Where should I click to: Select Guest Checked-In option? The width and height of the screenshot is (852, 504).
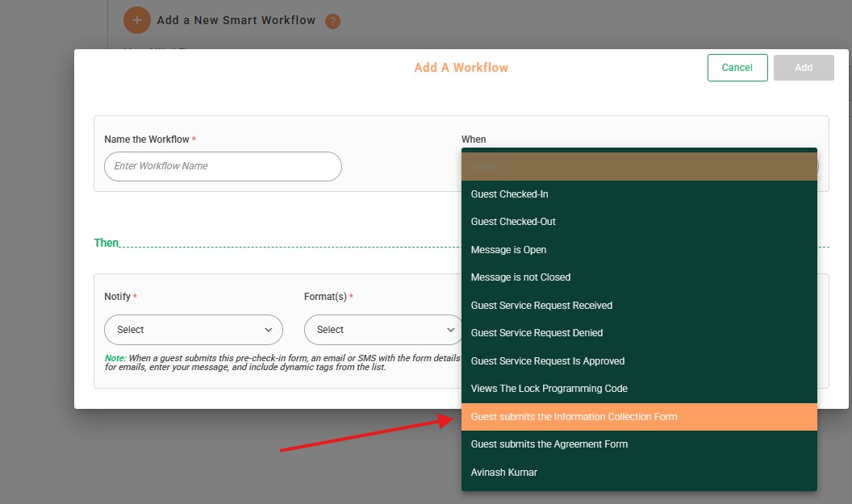639,194
